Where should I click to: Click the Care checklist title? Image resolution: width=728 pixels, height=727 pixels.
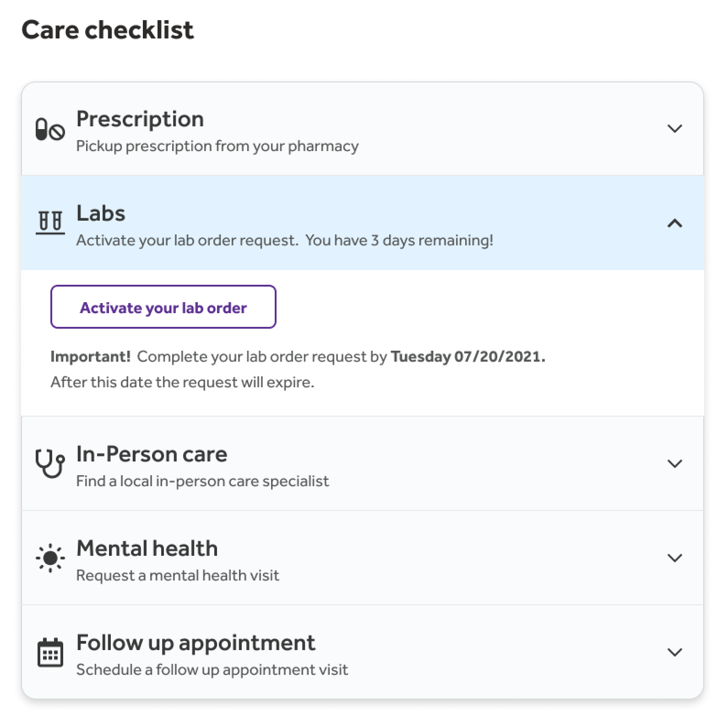108,30
